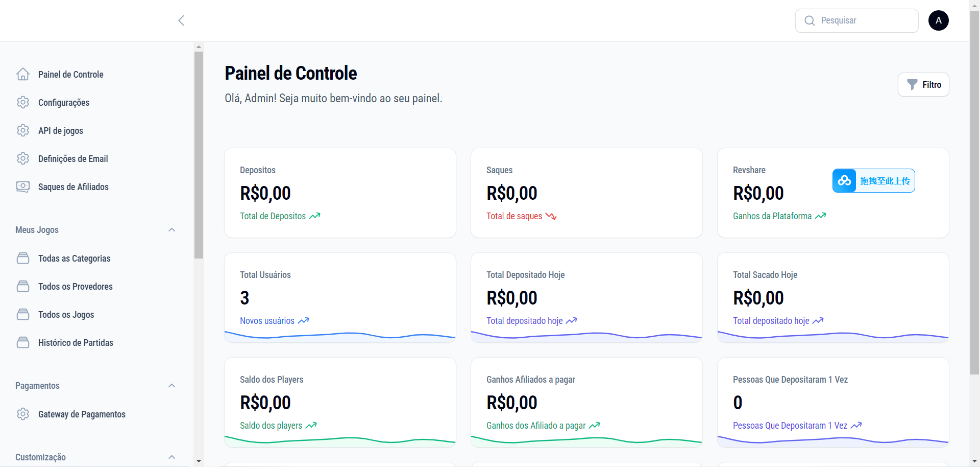Screen dimensions: 980x467
Task: Open the user avatar menu
Action: pos(938,20)
